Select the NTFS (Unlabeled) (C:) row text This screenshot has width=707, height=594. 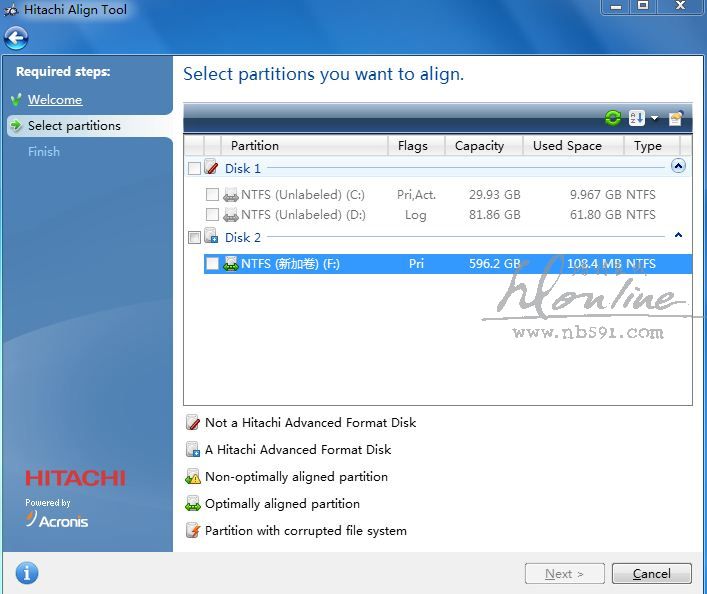tap(303, 195)
